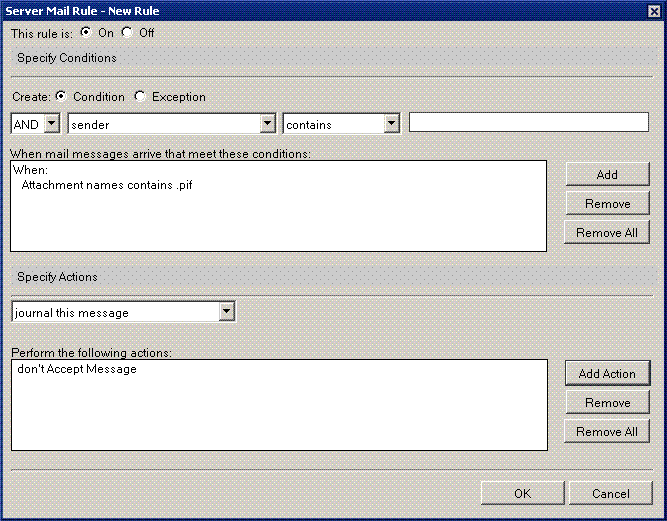Image resolution: width=667 pixels, height=521 pixels.
Task: Set the rule status to On
Action: (86, 32)
